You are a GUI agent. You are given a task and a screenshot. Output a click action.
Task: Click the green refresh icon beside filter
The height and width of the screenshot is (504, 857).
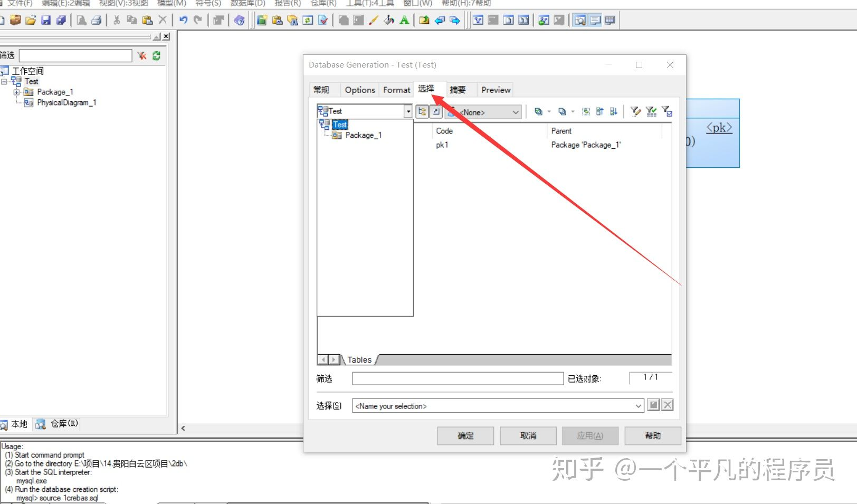click(156, 55)
